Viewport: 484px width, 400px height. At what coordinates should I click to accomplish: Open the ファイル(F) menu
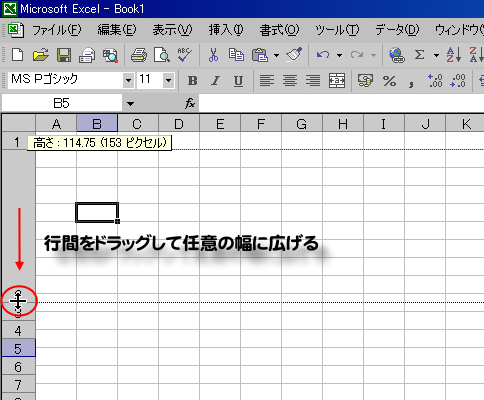[x=57, y=30]
